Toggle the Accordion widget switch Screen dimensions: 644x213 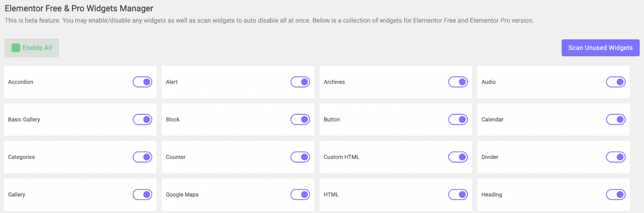[142, 82]
